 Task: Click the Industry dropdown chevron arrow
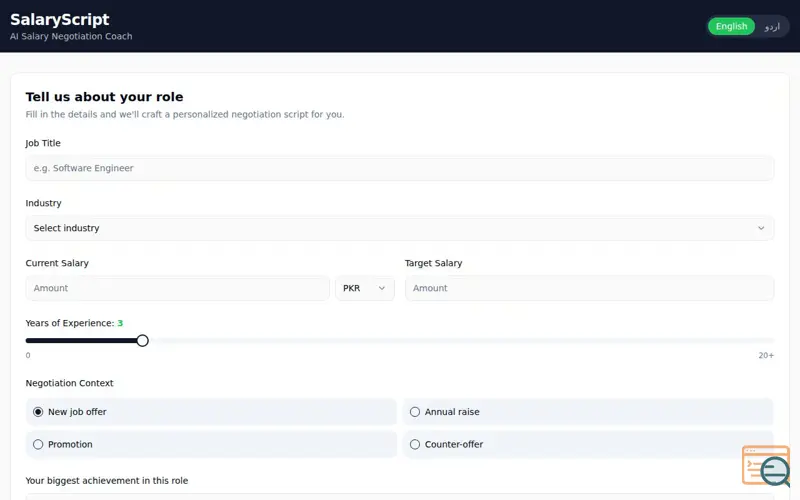tap(761, 228)
